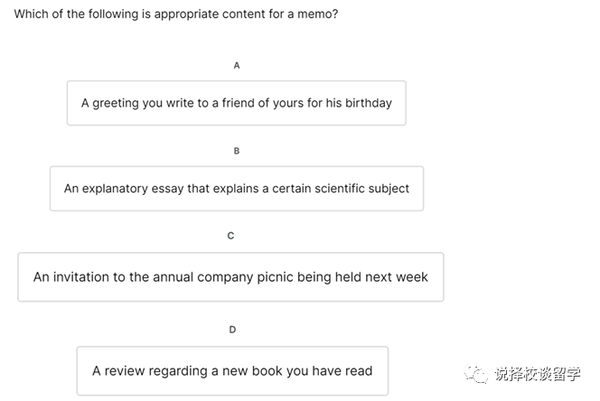The width and height of the screenshot is (600, 401).
Task: Click the WeChat logo icon in watermark
Action: coord(475,374)
